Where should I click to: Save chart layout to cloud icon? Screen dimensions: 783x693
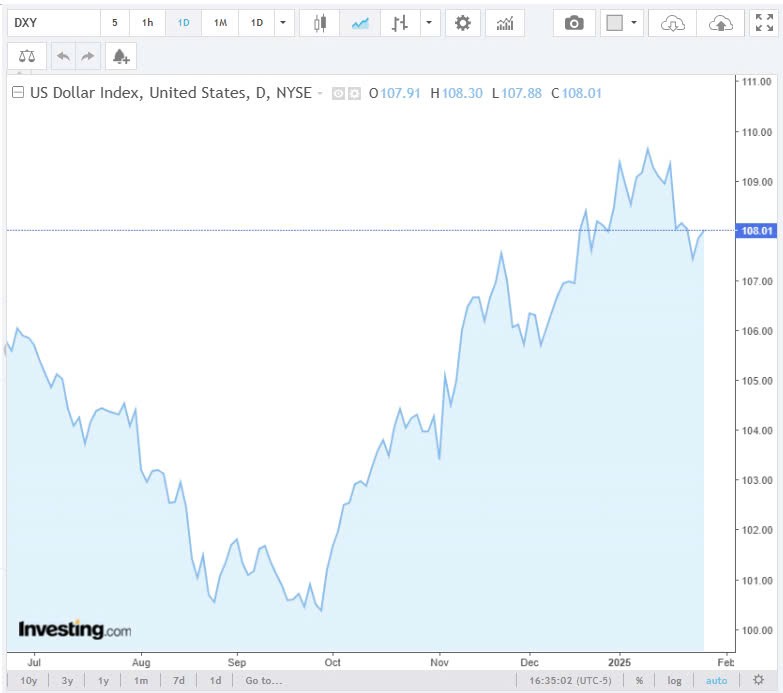pos(721,23)
